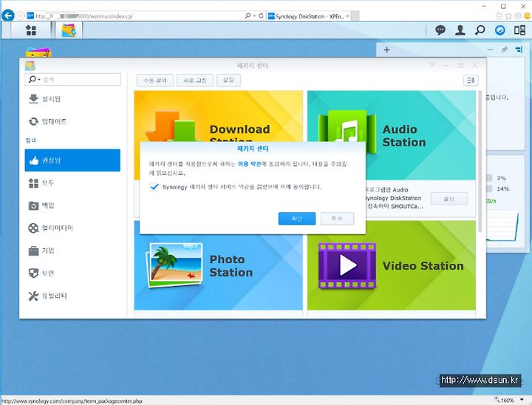Click the Photo Station beach photo icon
532x405 pixels.
tap(174, 265)
